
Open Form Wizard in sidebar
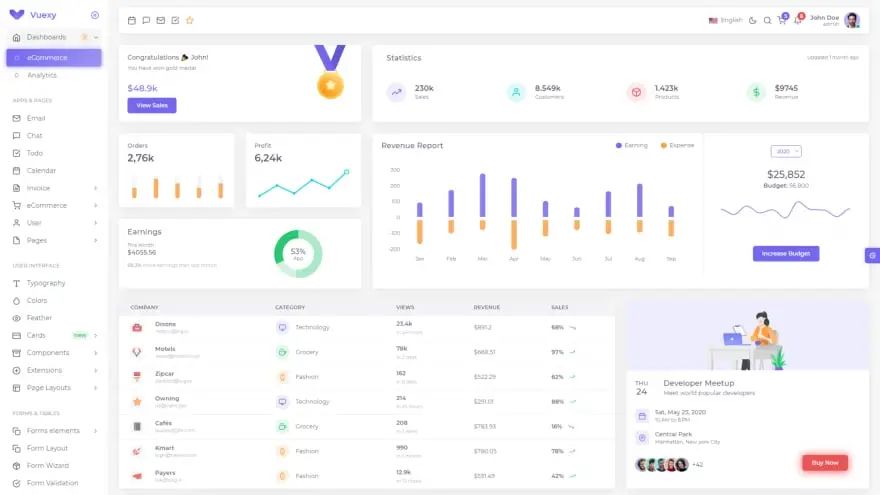coord(54,465)
